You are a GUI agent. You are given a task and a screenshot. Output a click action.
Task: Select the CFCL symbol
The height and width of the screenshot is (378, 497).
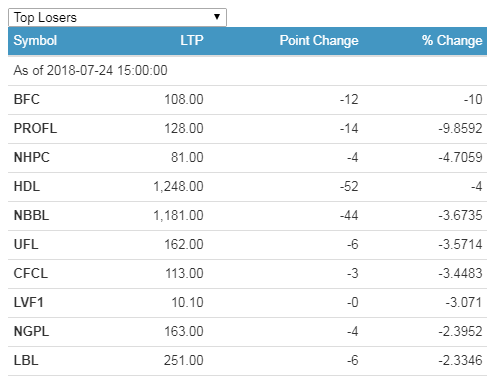[31, 273]
